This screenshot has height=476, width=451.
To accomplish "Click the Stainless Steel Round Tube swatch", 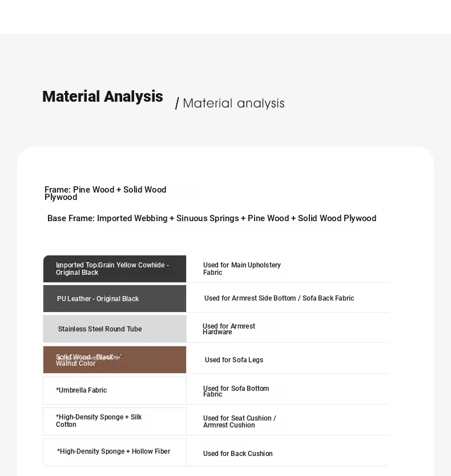I will click(x=115, y=329).
